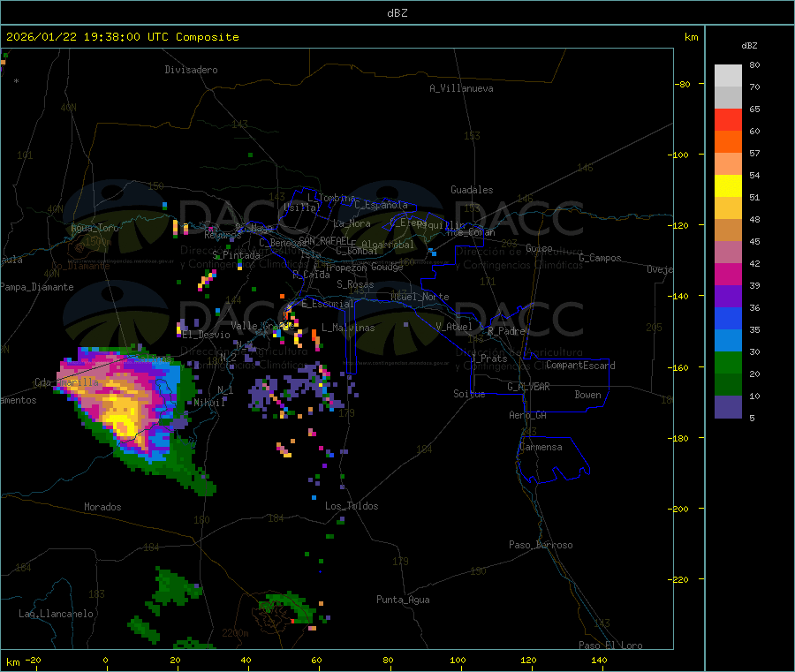Click the timestamp '2026/01/22 19:38:00 UTC Composite'
This screenshot has height=672, width=795.
pyautogui.click(x=122, y=37)
